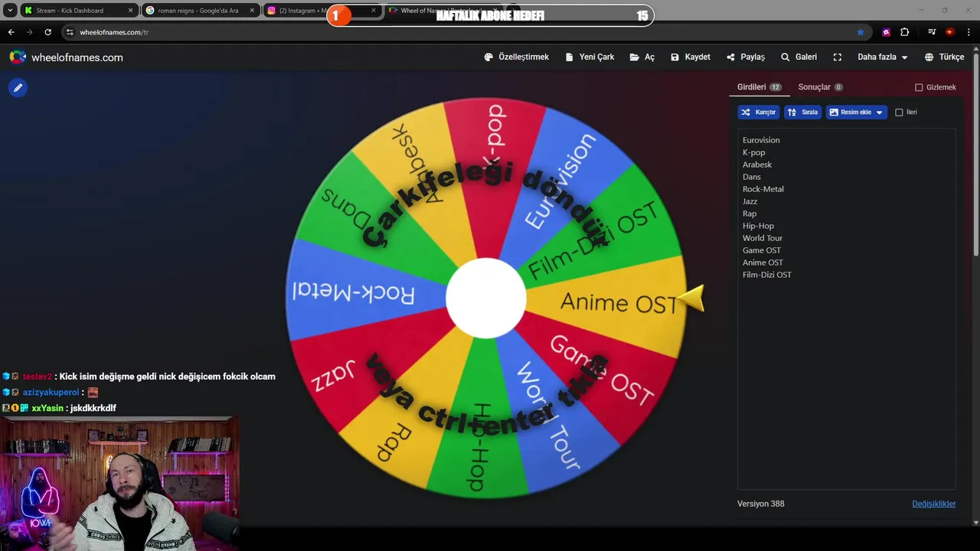Viewport: 980px width, 551px height.
Task: Click site info icon in address bar
Action: tap(69, 32)
